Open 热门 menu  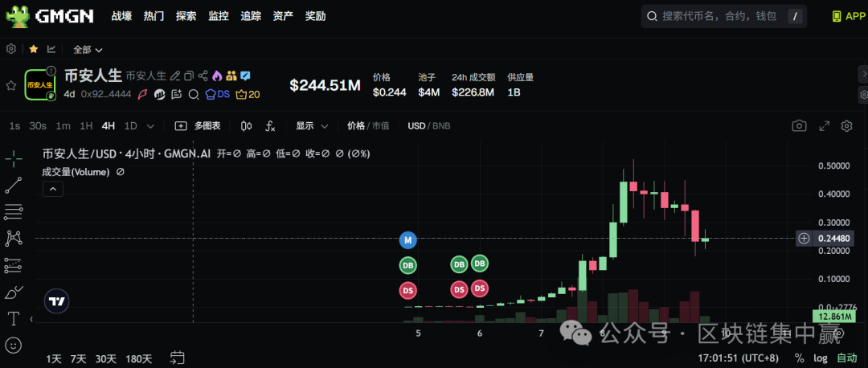click(x=154, y=16)
